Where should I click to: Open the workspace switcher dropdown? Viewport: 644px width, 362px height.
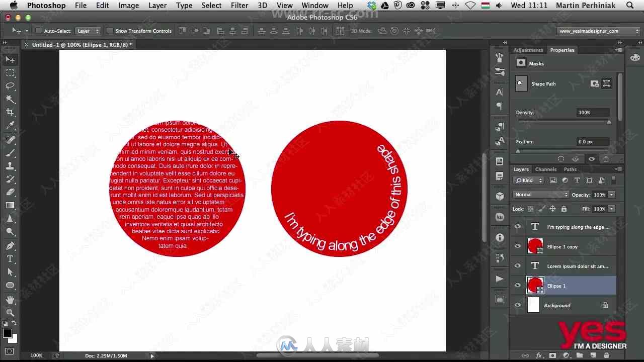(x=599, y=31)
